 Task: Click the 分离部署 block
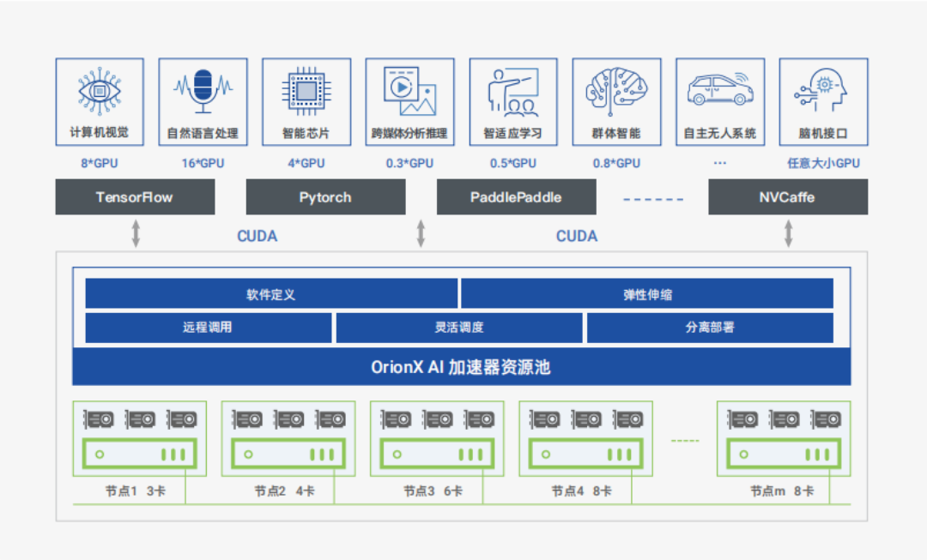709,328
